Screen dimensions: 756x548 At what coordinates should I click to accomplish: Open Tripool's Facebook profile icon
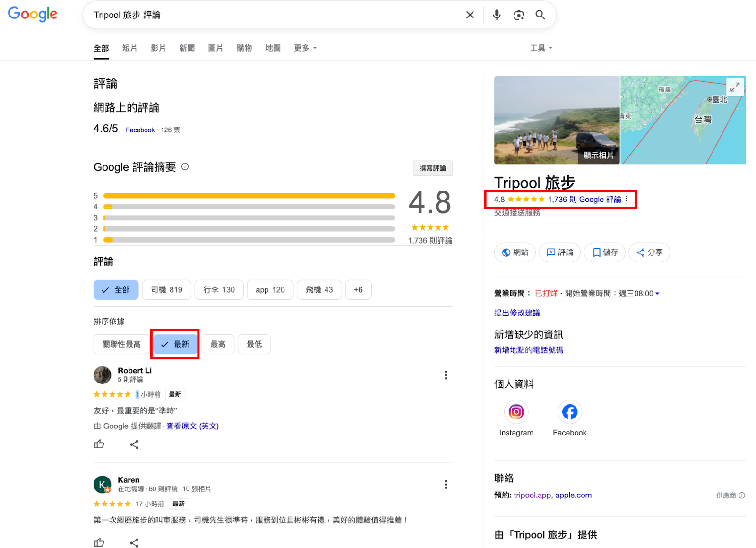point(570,412)
